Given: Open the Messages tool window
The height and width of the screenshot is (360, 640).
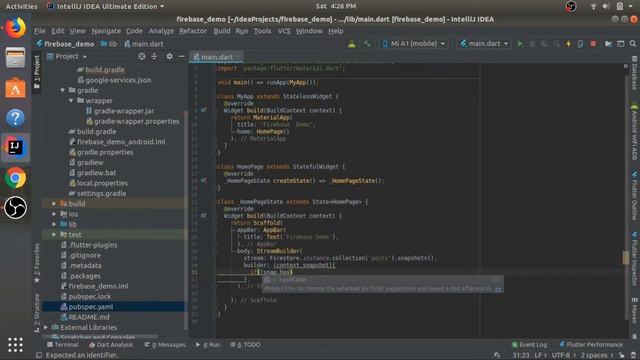Looking at the screenshot, I should click(x=165, y=345).
